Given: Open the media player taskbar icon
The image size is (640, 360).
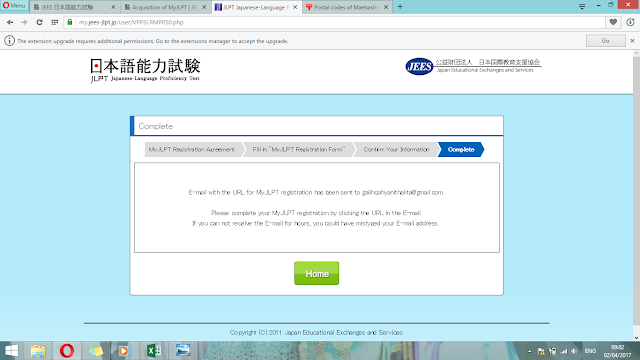Looking at the screenshot, I should [124, 351].
